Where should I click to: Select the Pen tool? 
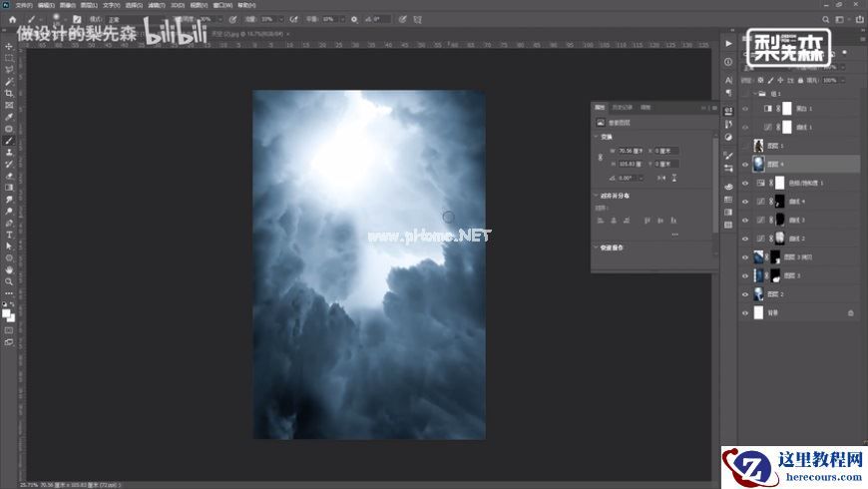[x=9, y=224]
